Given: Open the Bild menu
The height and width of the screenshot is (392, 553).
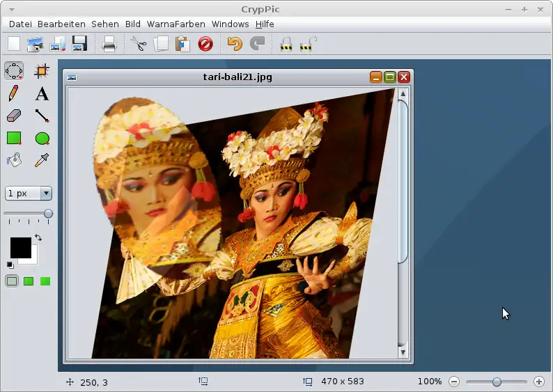Looking at the screenshot, I should 133,24.
